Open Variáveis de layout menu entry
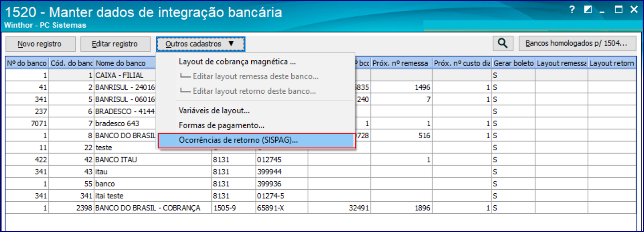Screen dimensions: 644x232 pos(214,110)
